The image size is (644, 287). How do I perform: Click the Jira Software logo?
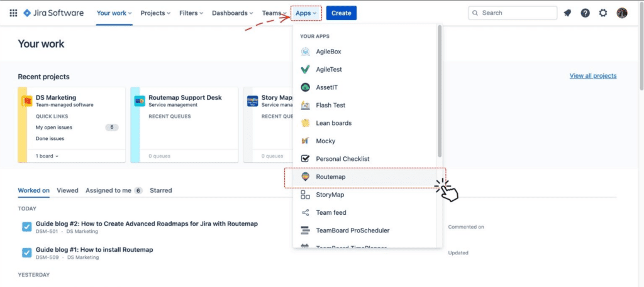click(53, 13)
